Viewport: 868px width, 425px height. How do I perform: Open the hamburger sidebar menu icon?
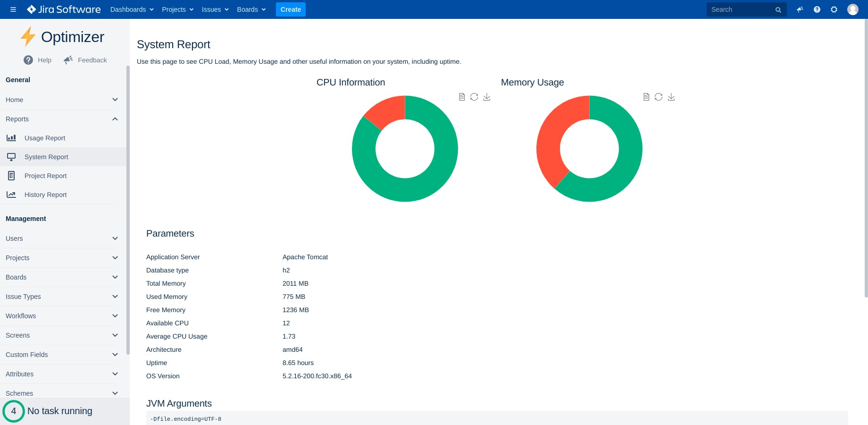pos(13,9)
